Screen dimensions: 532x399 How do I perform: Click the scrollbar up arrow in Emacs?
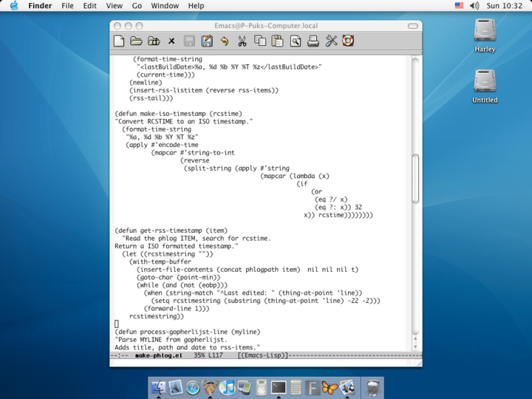[415, 338]
